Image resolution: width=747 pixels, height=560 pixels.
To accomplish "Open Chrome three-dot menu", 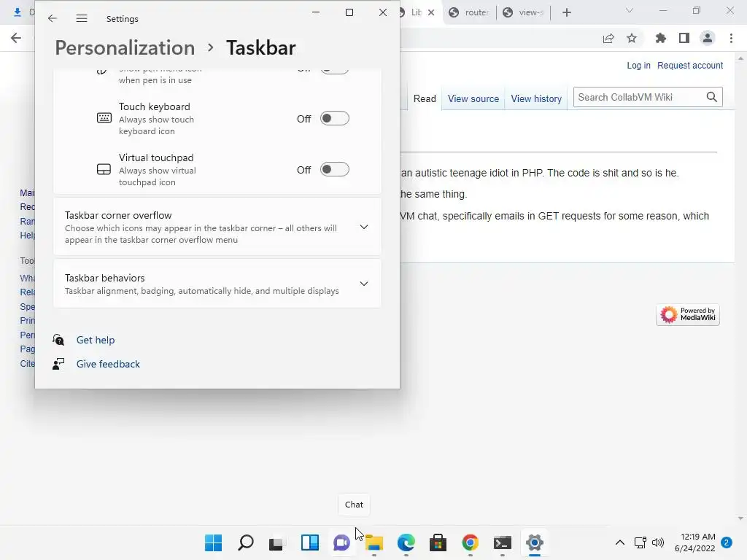I will (x=731, y=38).
